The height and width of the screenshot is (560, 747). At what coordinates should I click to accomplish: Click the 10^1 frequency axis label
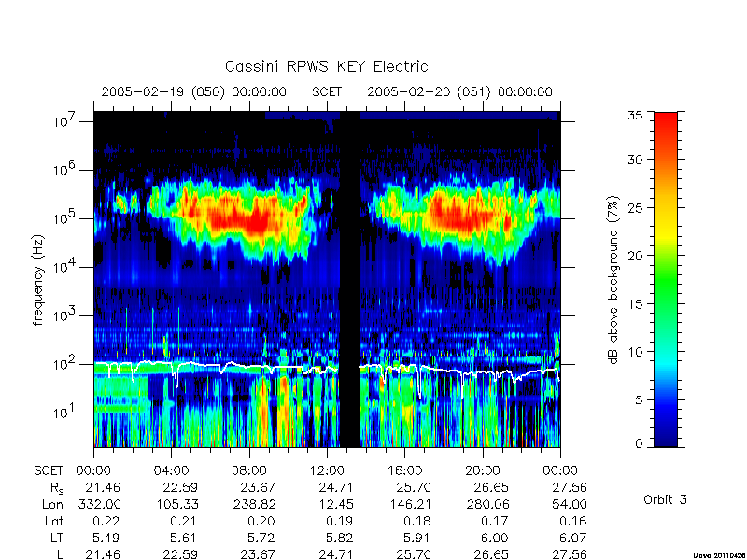[x=64, y=413]
